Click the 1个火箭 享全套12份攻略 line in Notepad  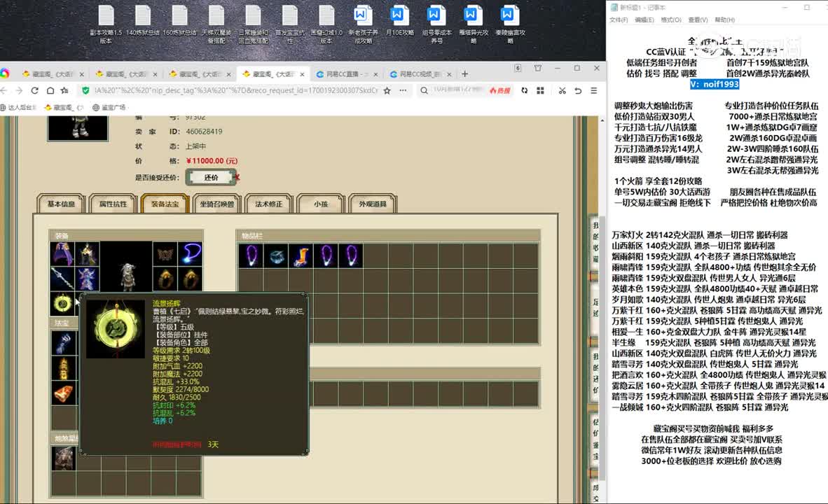[x=658, y=181]
